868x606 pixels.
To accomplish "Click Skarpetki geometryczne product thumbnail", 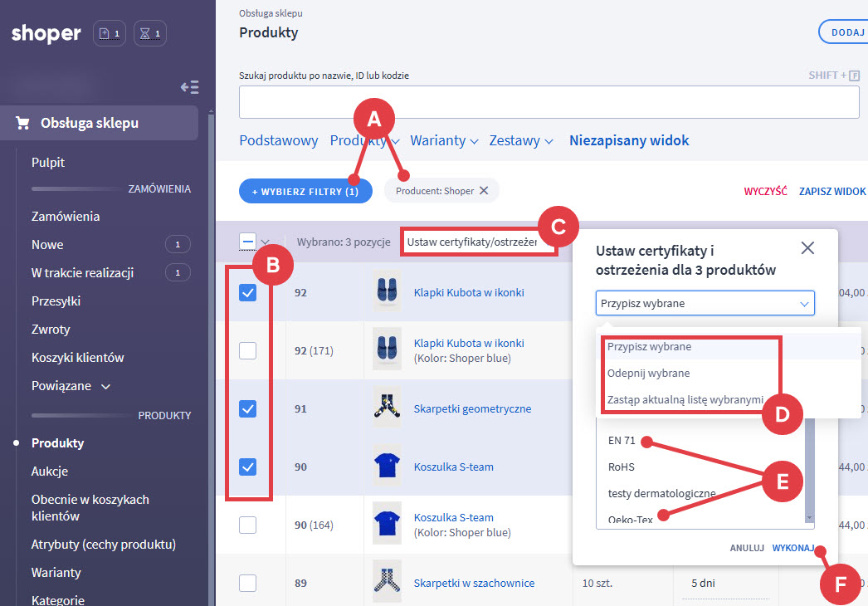I will 387,408.
